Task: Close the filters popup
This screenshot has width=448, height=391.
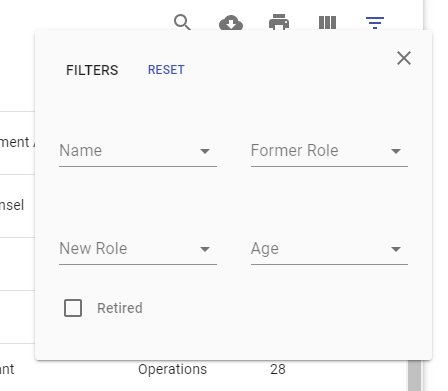Action: [404, 58]
